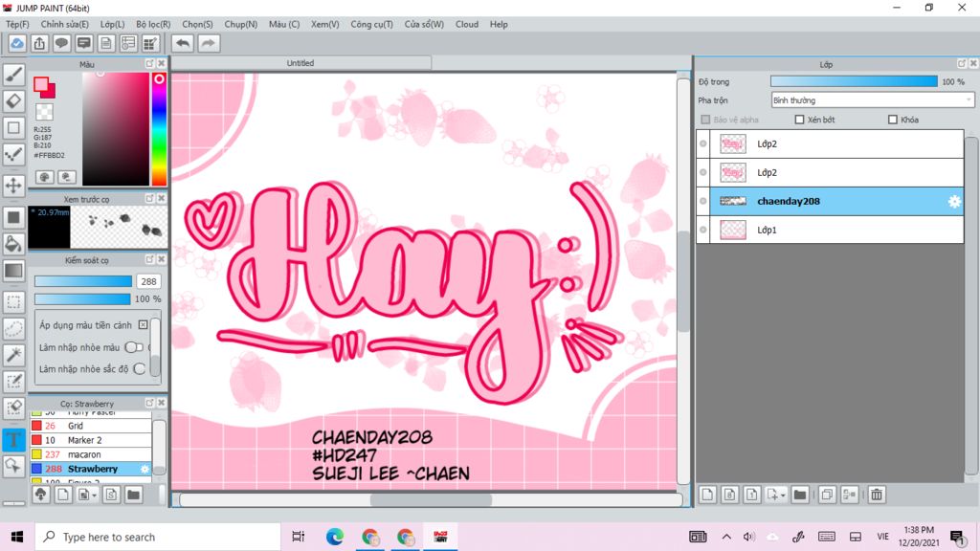Select the Select Eraser tool
This screenshot has width=980, height=551.
(13, 408)
